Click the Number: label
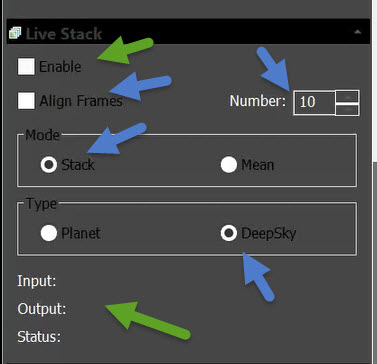Image resolution: width=377 pixels, height=364 pixels. point(258,101)
